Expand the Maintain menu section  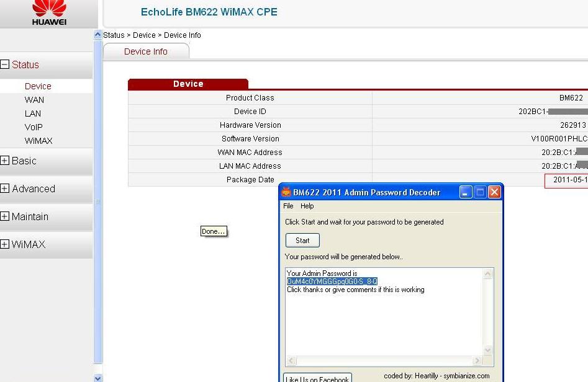tap(5, 216)
